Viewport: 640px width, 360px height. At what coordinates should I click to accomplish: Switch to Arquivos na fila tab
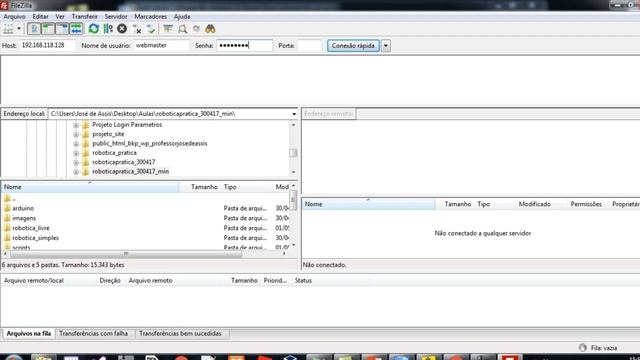(x=29, y=334)
